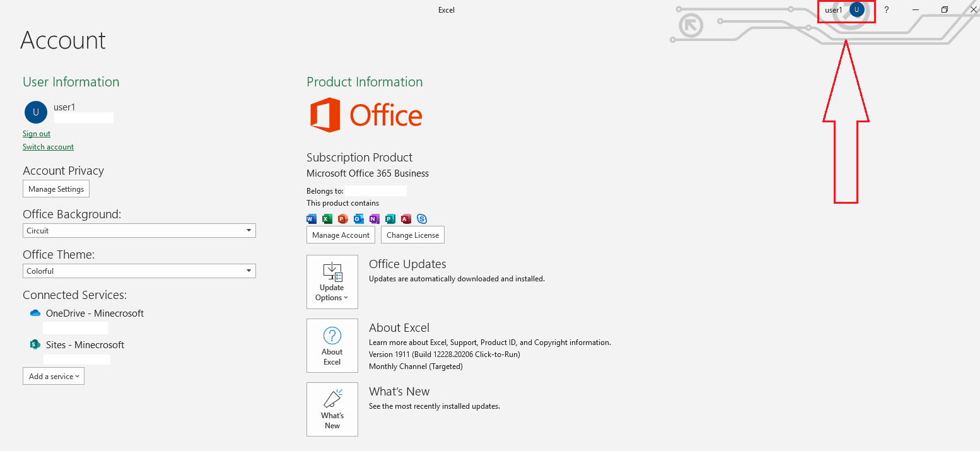Click the Publisher app icon
980x451 pixels.
[x=390, y=219]
